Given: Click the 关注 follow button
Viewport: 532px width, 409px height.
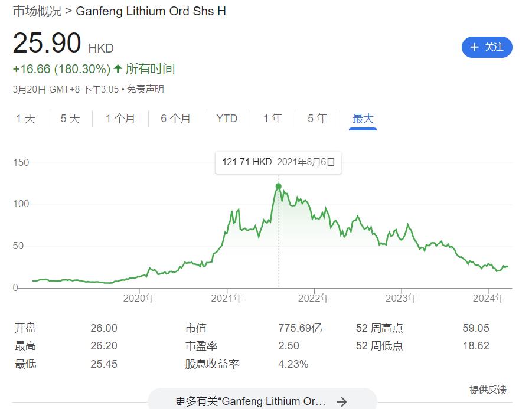Looking at the screenshot, I should coord(487,47).
